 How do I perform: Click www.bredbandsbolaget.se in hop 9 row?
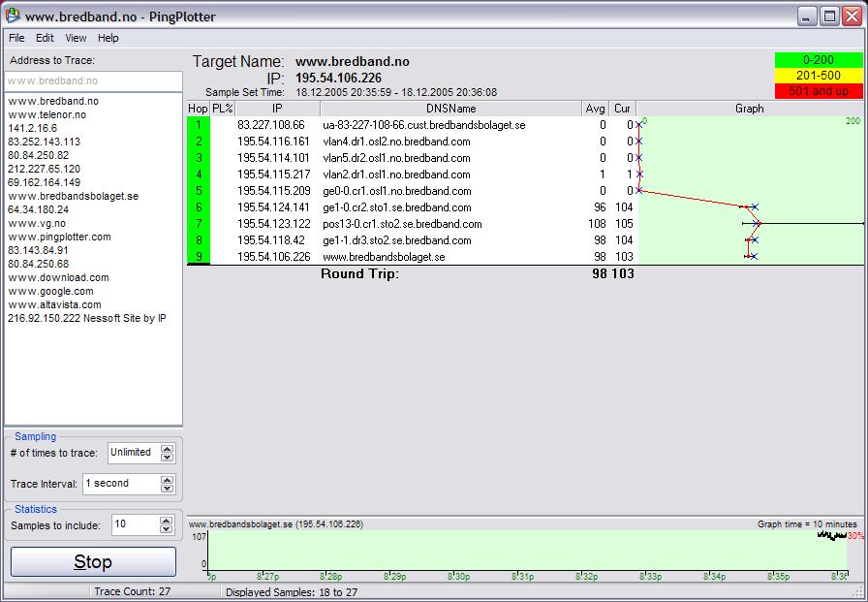coord(385,257)
